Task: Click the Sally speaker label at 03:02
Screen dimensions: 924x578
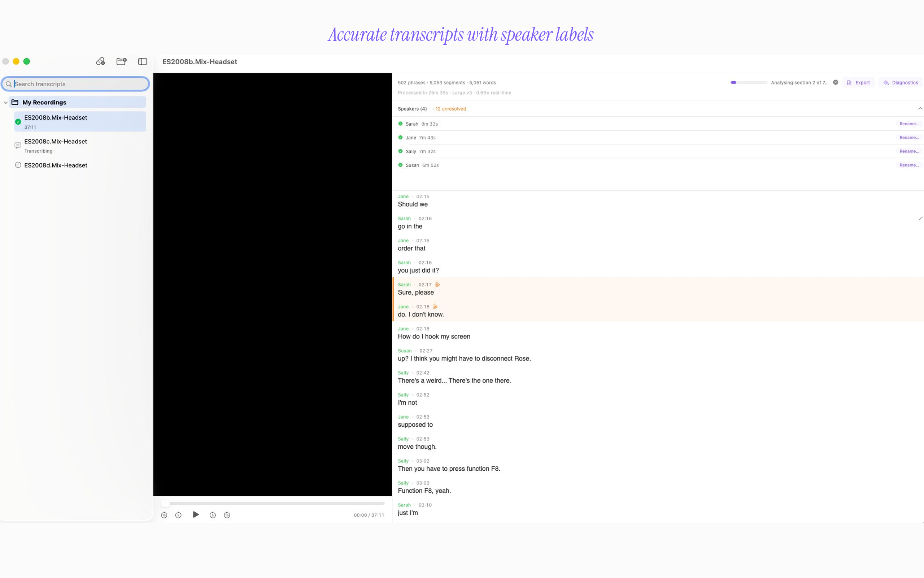Action: (403, 461)
